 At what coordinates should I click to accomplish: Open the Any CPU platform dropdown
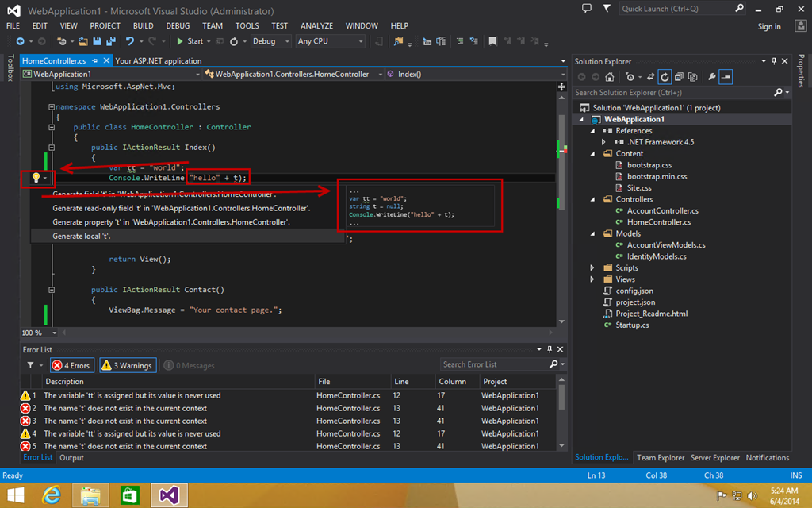click(x=330, y=41)
